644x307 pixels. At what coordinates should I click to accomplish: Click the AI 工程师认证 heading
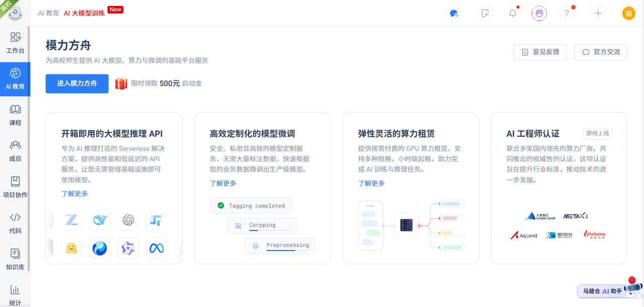point(533,134)
